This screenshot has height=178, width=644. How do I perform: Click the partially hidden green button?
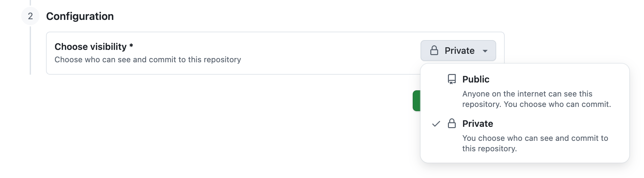416,101
